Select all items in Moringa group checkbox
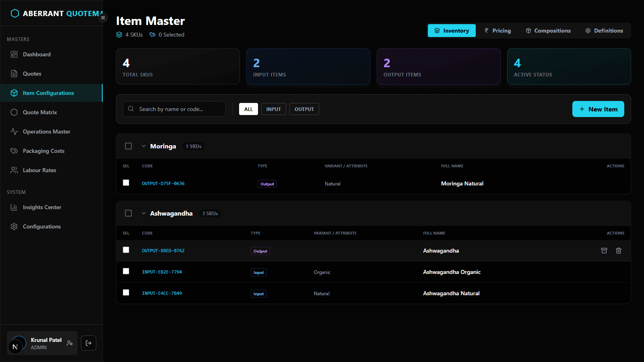This screenshot has width=644, height=362. click(x=128, y=146)
